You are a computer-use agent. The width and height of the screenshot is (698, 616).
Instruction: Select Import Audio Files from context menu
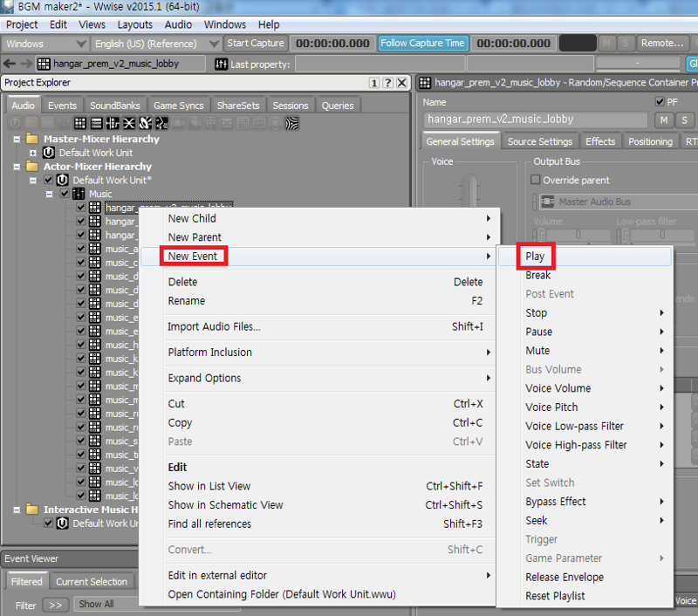tap(330, 326)
